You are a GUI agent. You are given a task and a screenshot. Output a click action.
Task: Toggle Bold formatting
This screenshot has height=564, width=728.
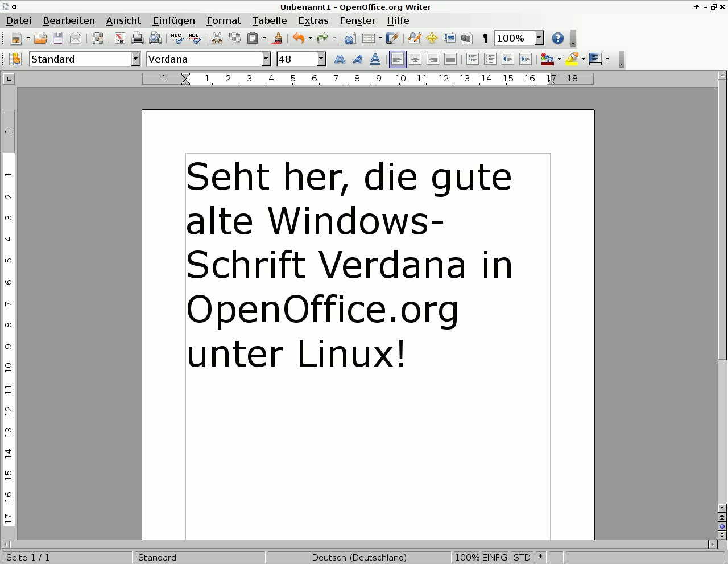340,59
